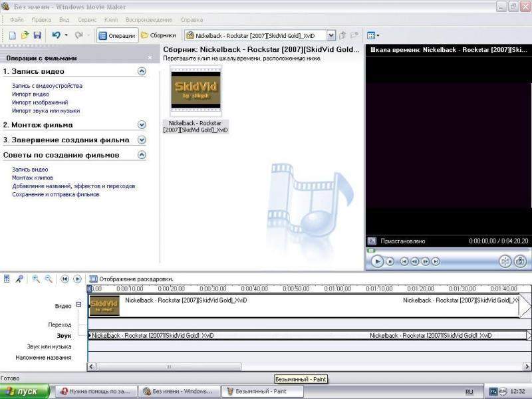
Task: Click the Back (rewind to start) monitor button
Action: click(x=404, y=261)
